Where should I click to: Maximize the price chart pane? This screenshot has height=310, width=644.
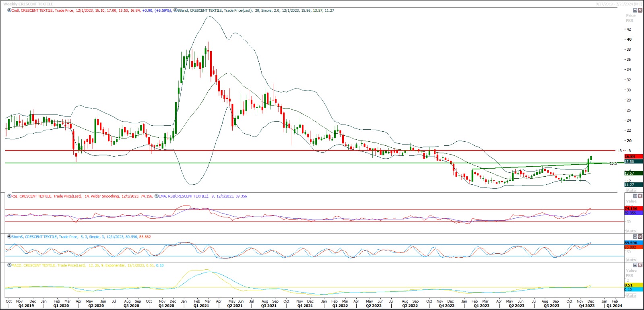point(635,10)
